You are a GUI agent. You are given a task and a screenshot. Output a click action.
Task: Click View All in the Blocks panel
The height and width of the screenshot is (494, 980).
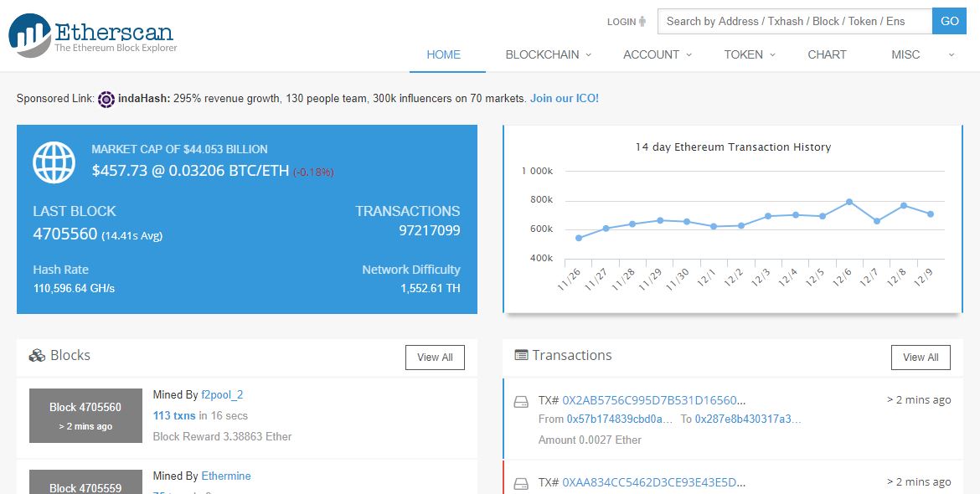pos(435,358)
